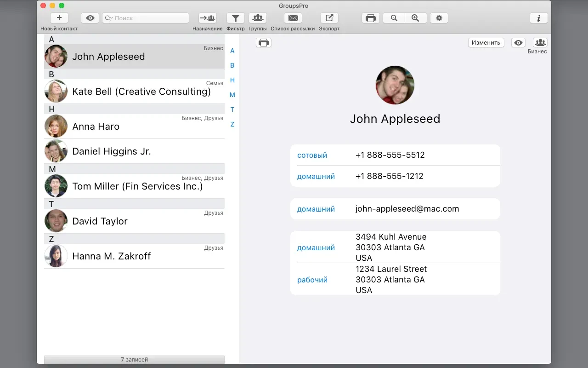Screen dimensions: 588x368
Task: Jump to letter M in the index
Action: click(232, 95)
